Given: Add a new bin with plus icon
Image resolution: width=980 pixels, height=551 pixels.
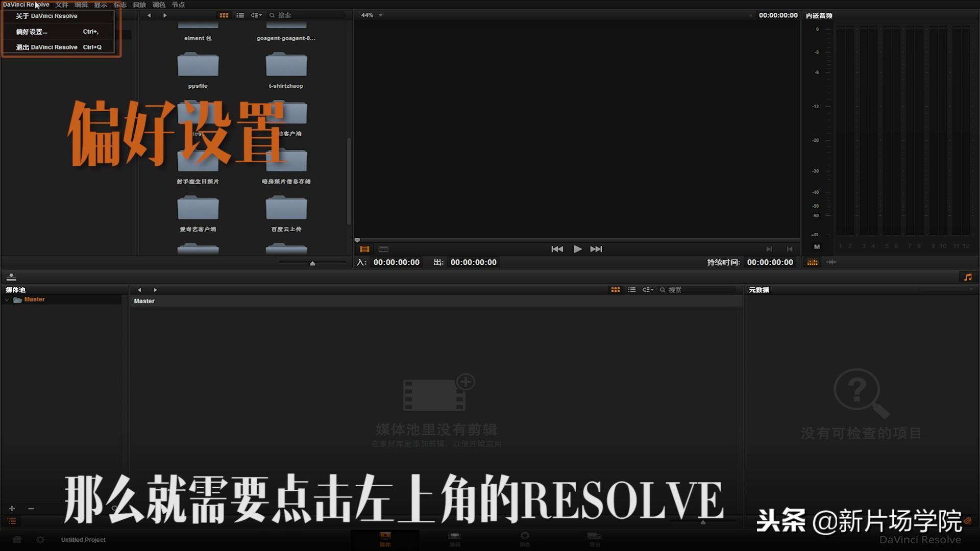Looking at the screenshot, I should pyautogui.click(x=12, y=509).
